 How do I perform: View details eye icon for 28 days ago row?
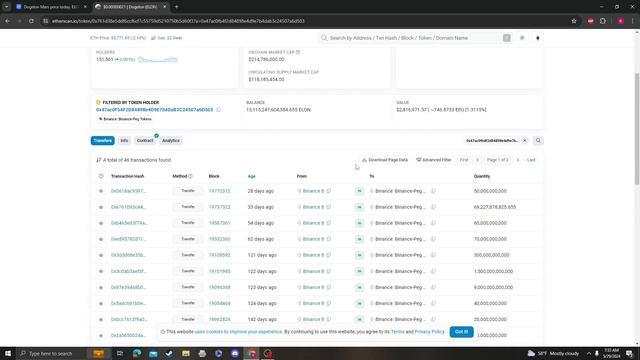(101, 191)
